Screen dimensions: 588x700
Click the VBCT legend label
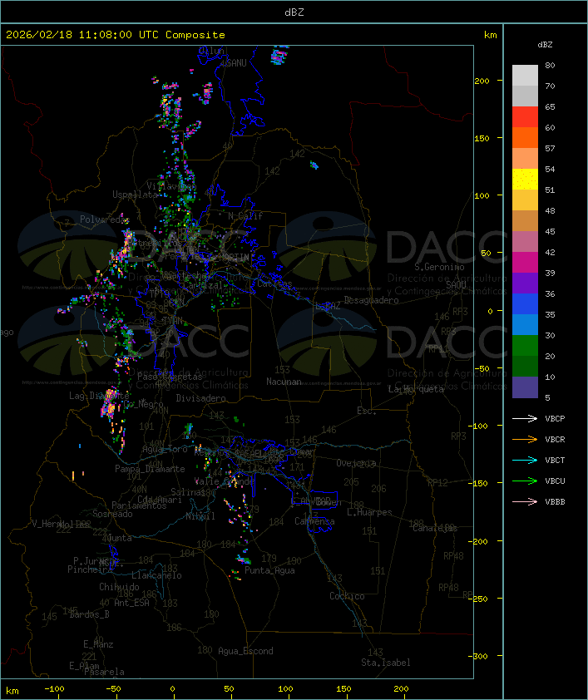[555, 460]
